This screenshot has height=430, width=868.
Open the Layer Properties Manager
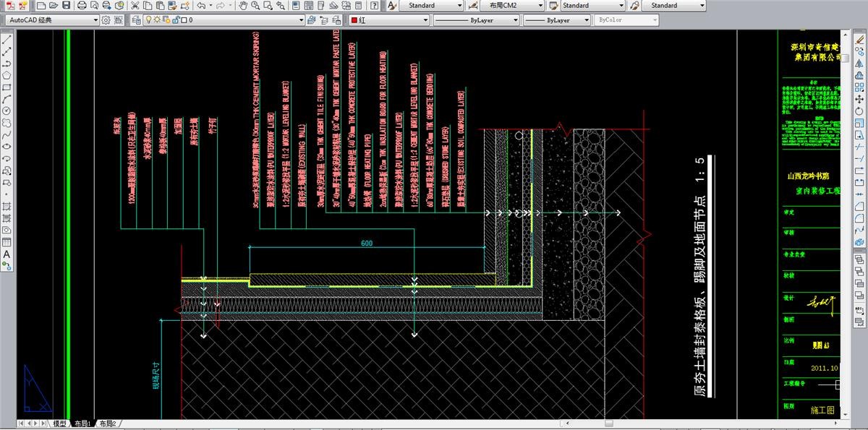(137, 20)
